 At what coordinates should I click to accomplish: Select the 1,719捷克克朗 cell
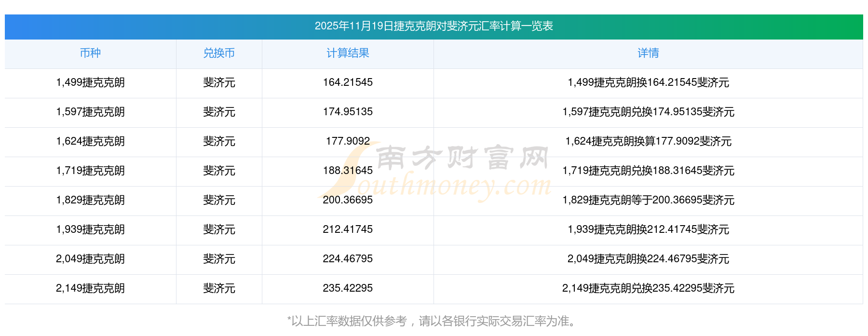coord(90,171)
